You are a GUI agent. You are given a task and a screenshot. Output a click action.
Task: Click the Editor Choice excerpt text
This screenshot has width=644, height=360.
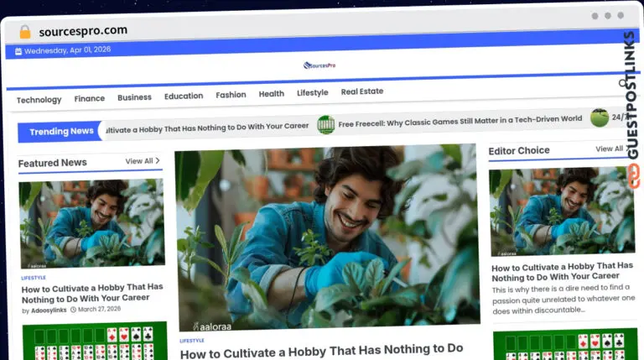click(563, 300)
